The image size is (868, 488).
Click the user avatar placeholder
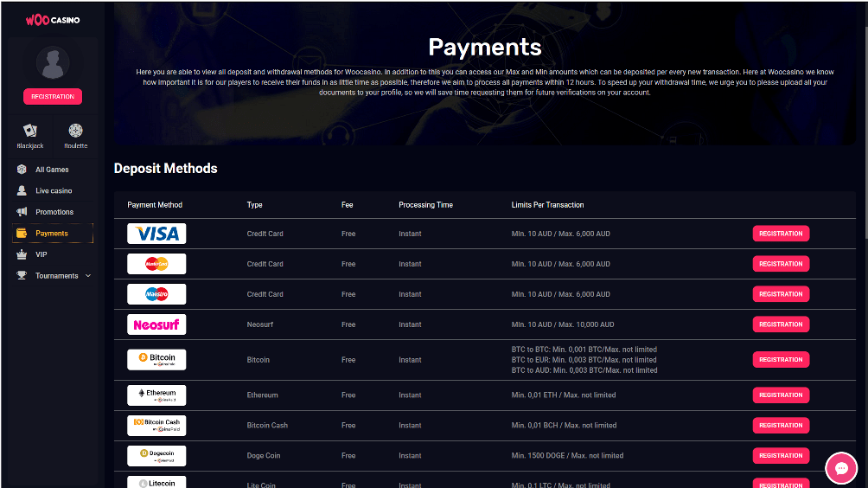(53, 62)
